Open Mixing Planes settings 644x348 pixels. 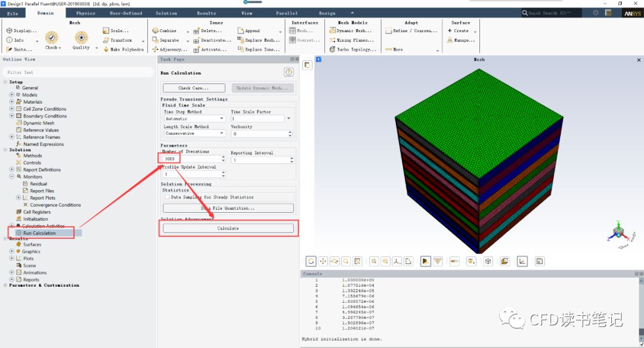pos(352,40)
